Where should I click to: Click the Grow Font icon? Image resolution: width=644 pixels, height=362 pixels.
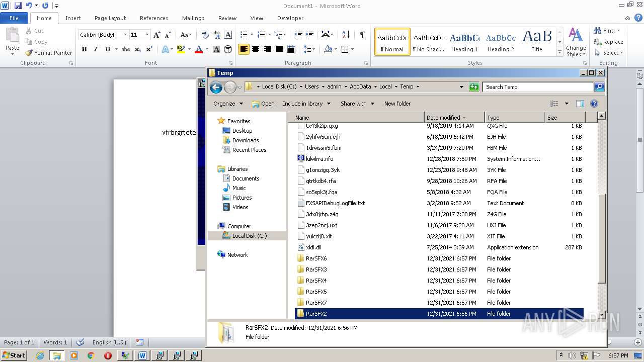tap(157, 35)
